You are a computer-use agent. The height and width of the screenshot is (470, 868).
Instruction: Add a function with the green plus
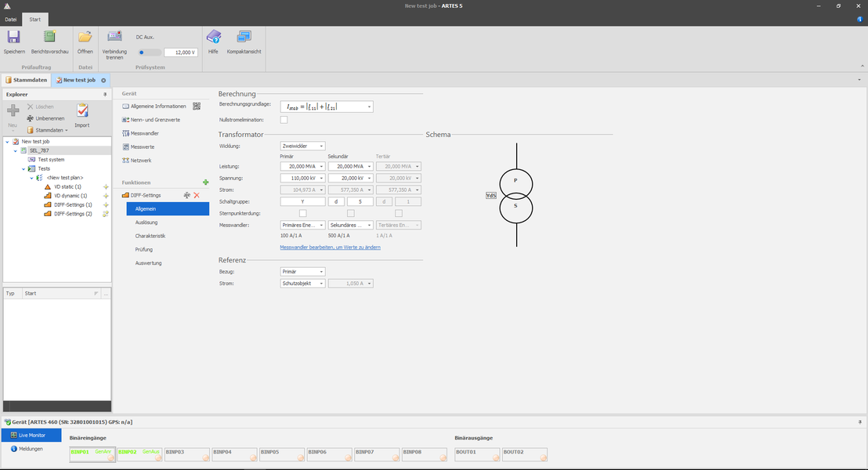[x=205, y=183]
